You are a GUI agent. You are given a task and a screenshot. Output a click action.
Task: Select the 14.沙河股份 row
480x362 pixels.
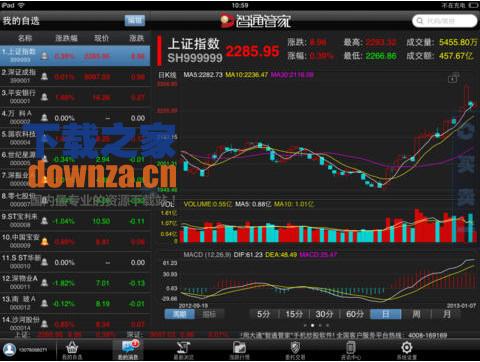75,323
